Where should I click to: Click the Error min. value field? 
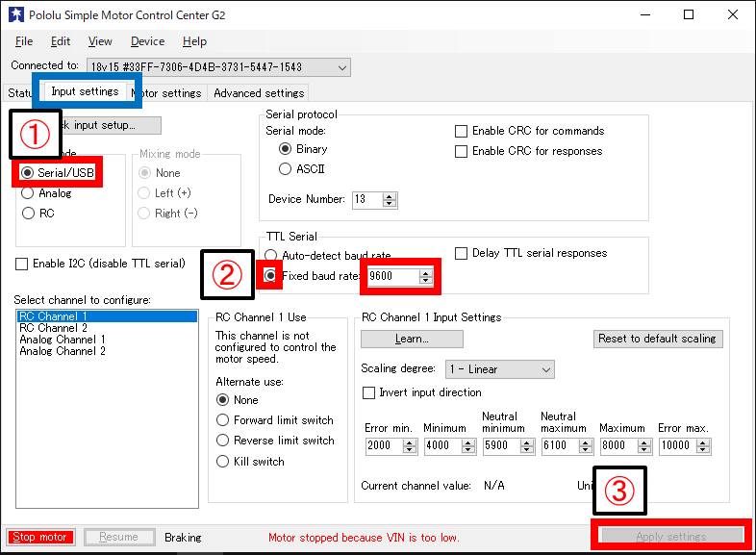tap(385, 445)
